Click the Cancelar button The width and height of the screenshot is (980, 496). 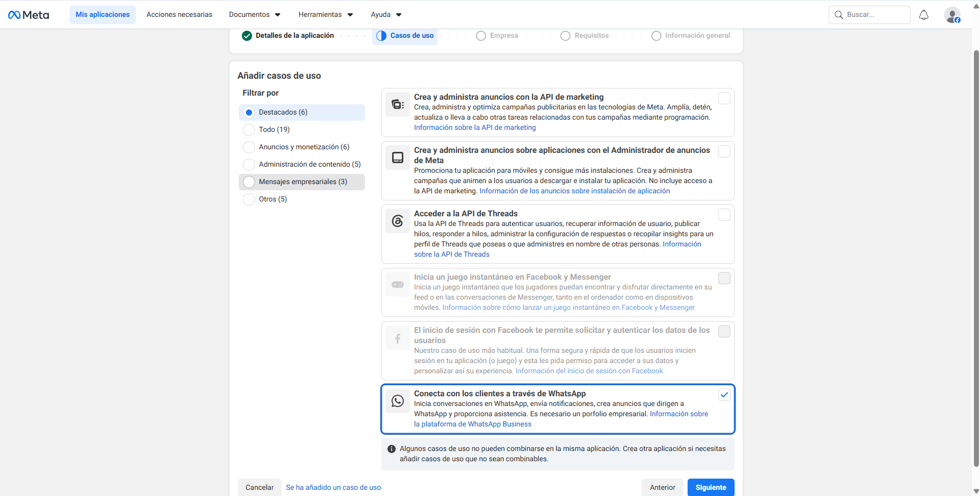260,487
